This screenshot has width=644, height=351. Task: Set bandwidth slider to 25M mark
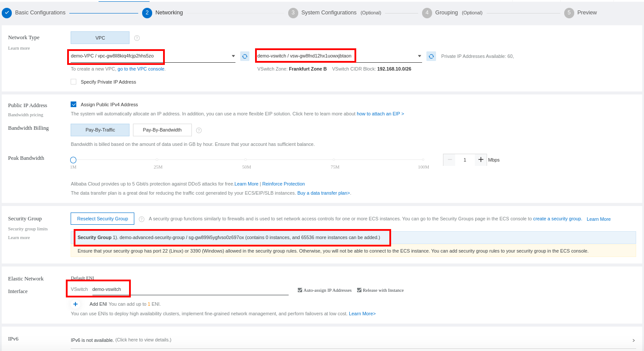[x=157, y=160]
